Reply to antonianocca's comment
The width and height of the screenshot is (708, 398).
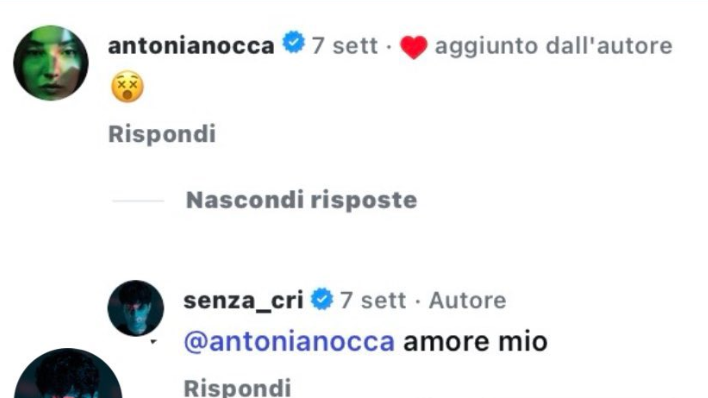pos(162,134)
